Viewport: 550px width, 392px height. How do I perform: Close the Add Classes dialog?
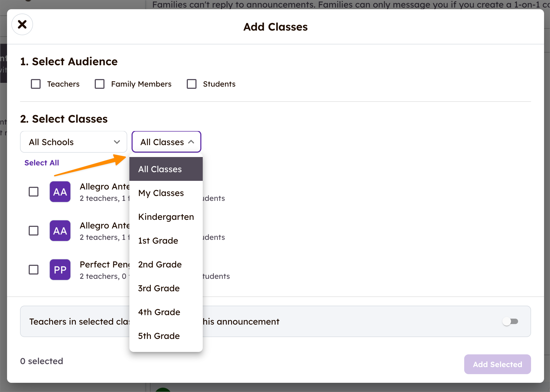(x=22, y=24)
